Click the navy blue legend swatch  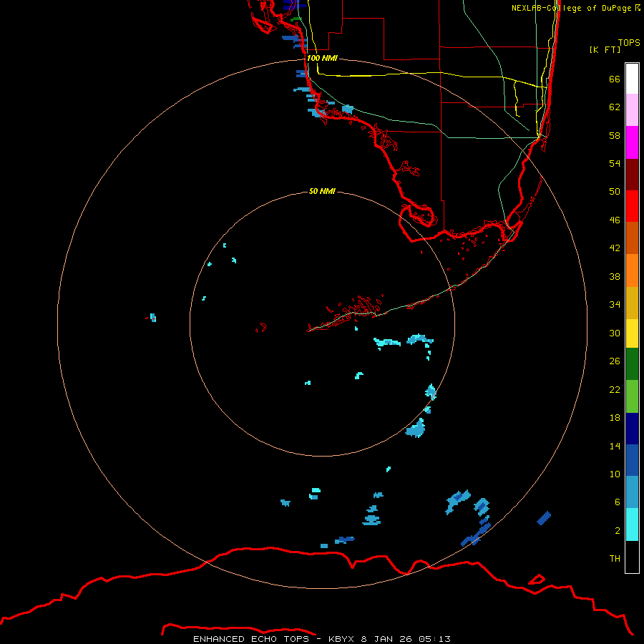point(632,429)
